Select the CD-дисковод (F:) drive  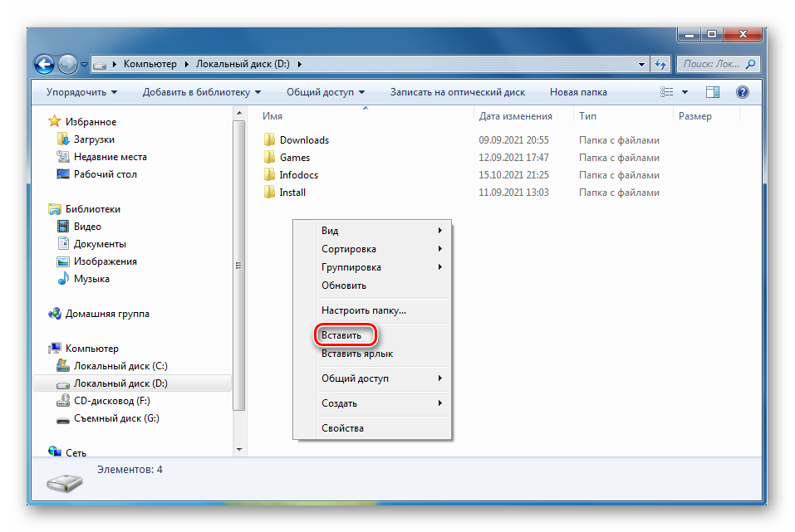pos(111,401)
